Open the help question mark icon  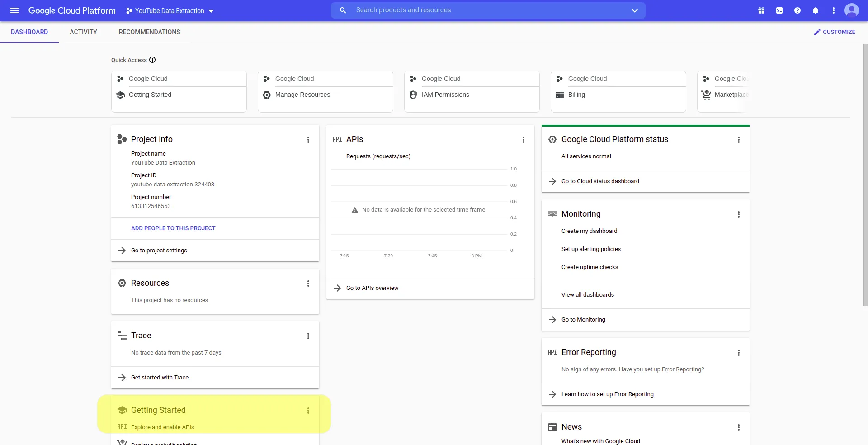[x=797, y=10]
